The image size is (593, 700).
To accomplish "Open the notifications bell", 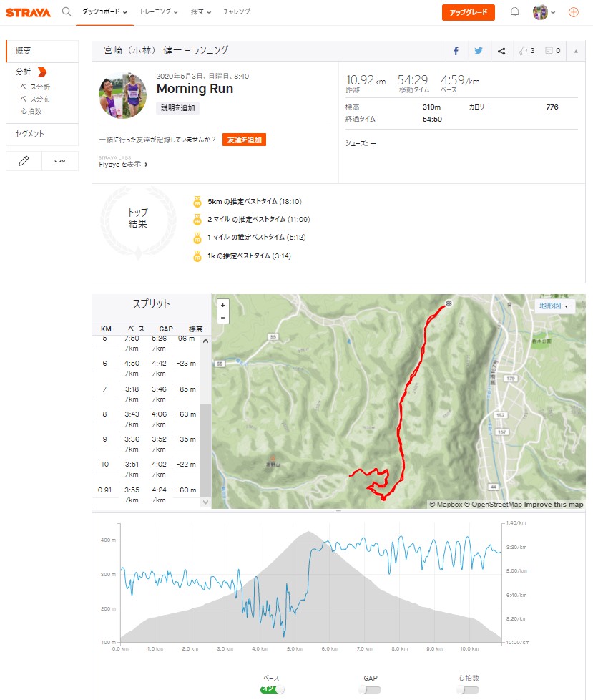I will pyautogui.click(x=514, y=12).
